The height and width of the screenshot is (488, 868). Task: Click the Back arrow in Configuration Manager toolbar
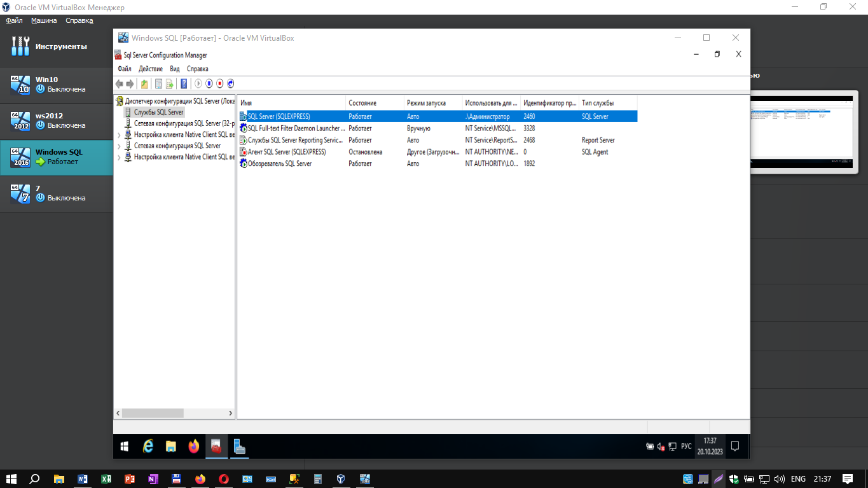[x=119, y=83]
